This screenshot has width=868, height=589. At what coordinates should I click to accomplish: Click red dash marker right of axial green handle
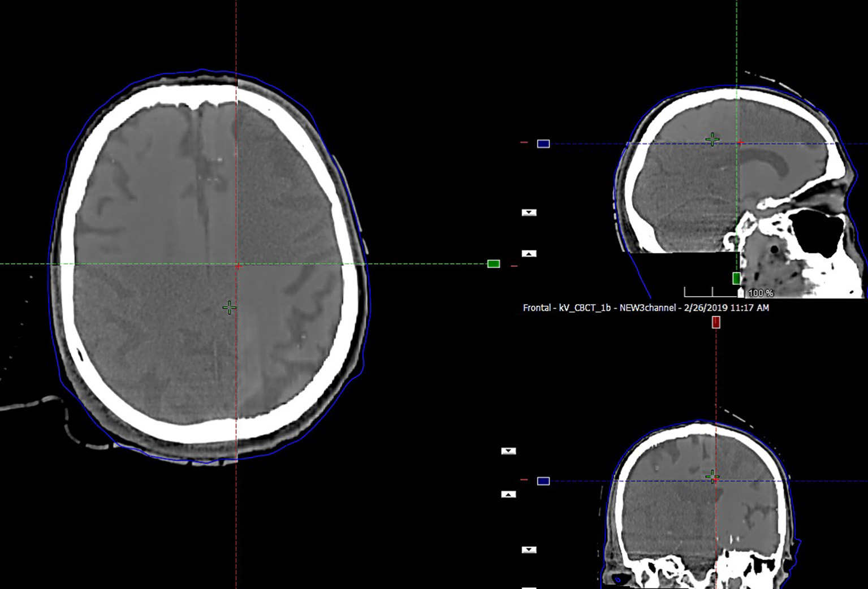pos(514,266)
